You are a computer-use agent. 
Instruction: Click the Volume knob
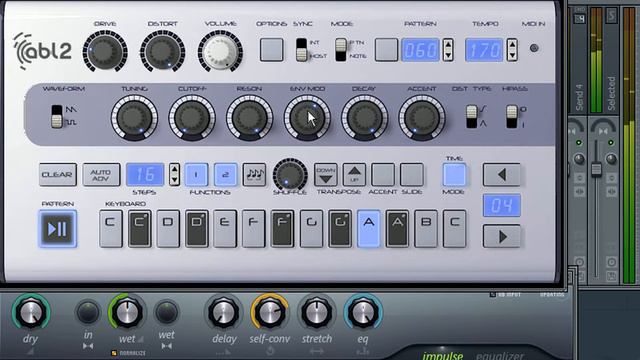pos(220,51)
